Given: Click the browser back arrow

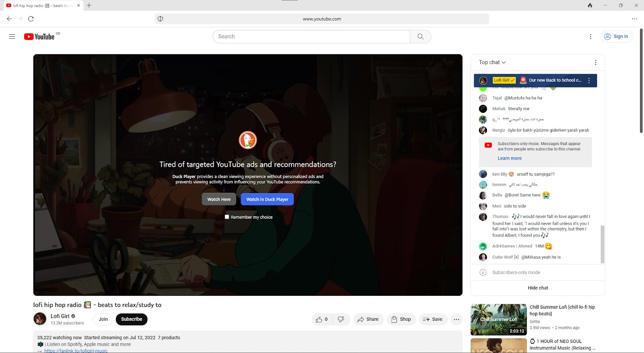Looking at the screenshot, I should (9, 19).
